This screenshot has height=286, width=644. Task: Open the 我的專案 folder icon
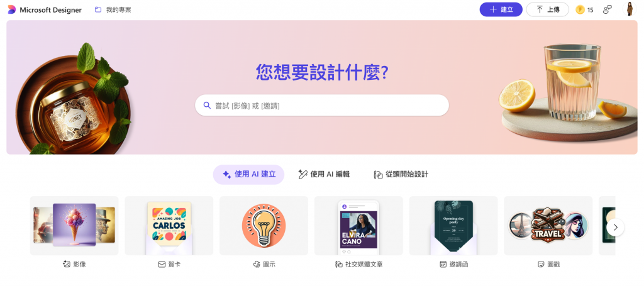point(97,9)
